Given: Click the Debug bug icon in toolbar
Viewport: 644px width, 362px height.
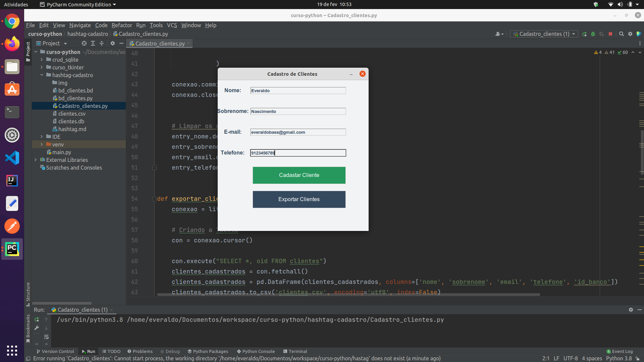Looking at the screenshot, I should (x=593, y=34).
